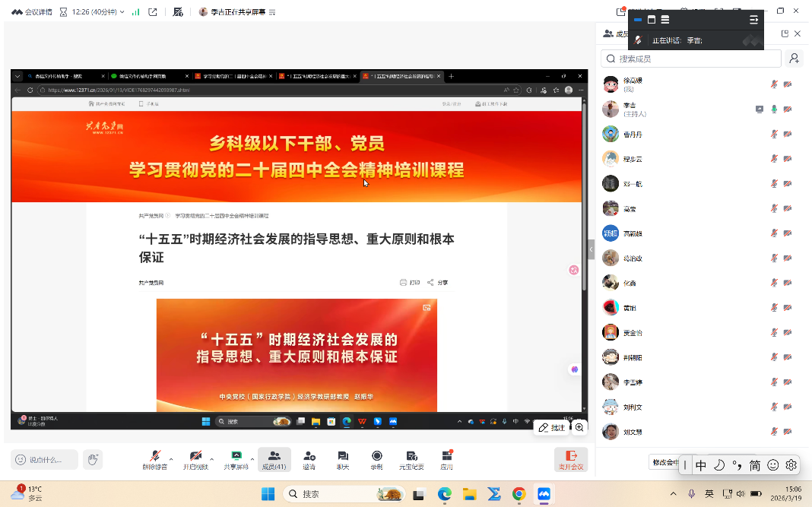Viewport: 812px width, 507px height.
Task: Toggle the 成员(41) members panel
Action: [274, 459]
